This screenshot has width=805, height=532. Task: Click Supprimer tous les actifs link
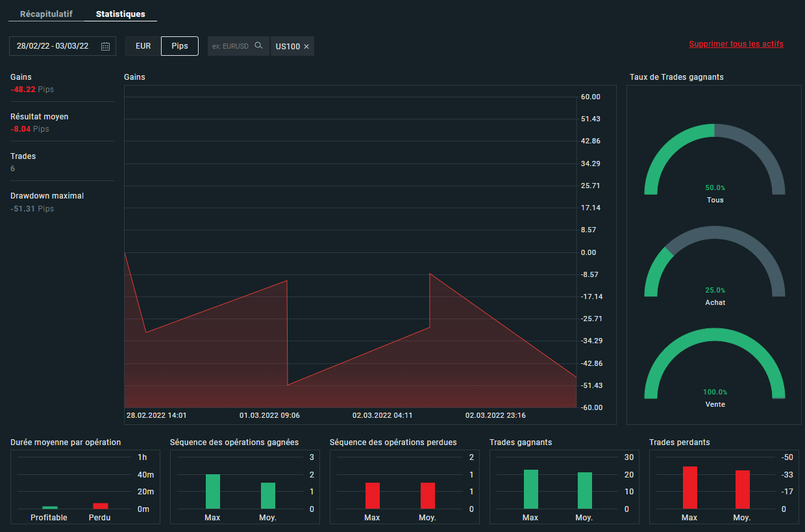click(x=736, y=44)
